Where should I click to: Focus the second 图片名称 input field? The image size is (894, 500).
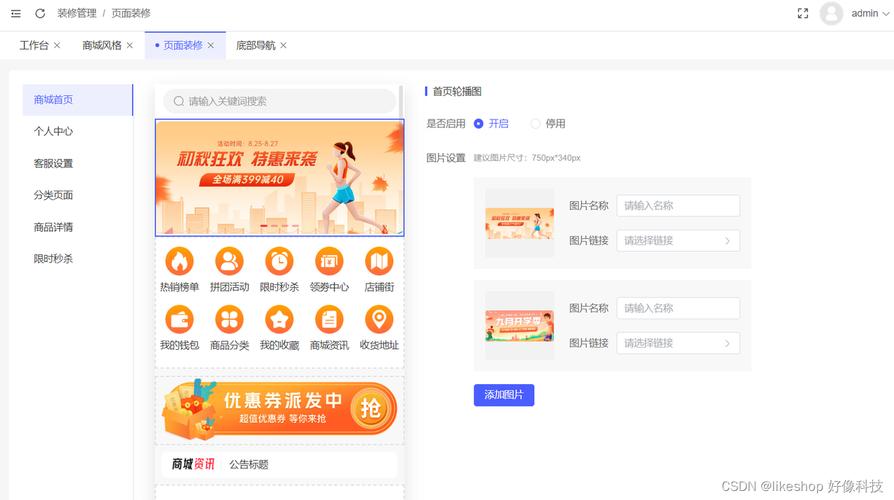[678, 308]
